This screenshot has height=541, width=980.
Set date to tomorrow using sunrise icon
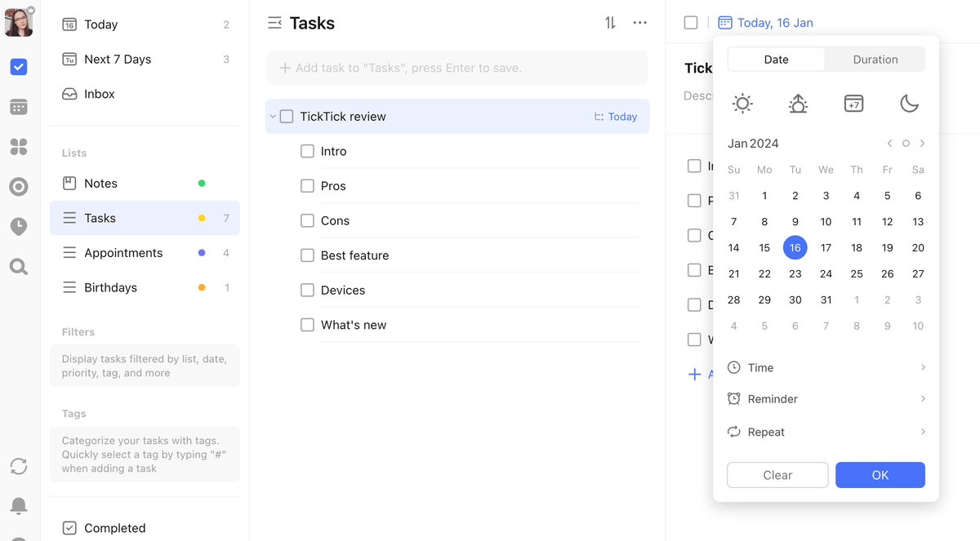(798, 104)
